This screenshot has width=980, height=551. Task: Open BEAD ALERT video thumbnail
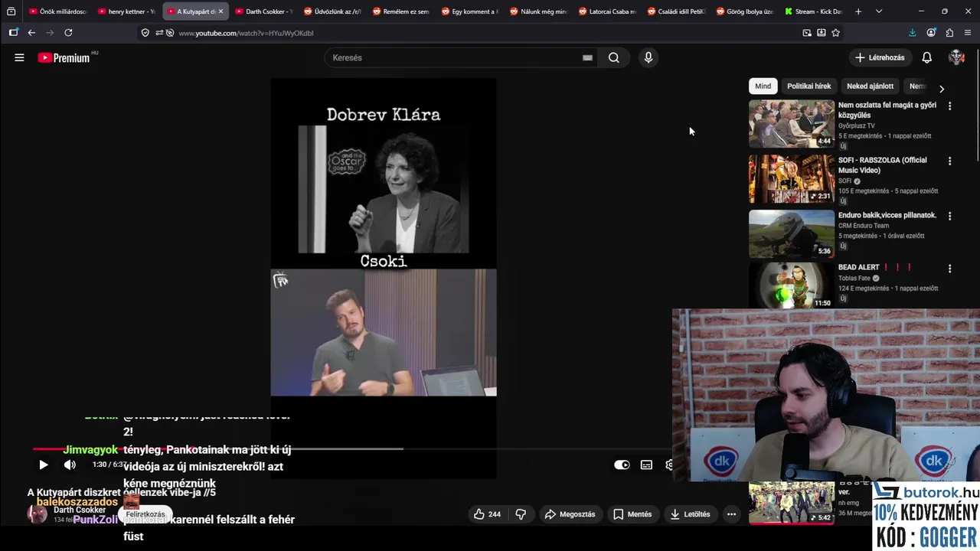click(792, 285)
